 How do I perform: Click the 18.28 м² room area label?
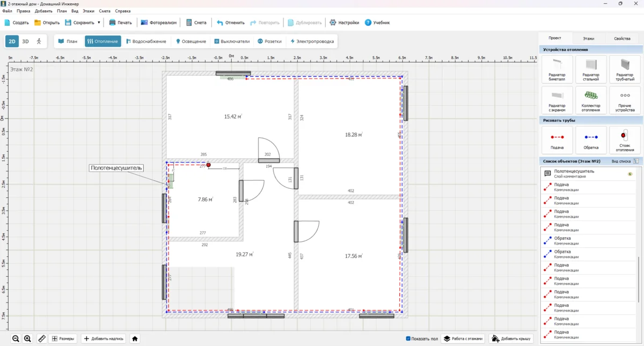pos(354,135)
